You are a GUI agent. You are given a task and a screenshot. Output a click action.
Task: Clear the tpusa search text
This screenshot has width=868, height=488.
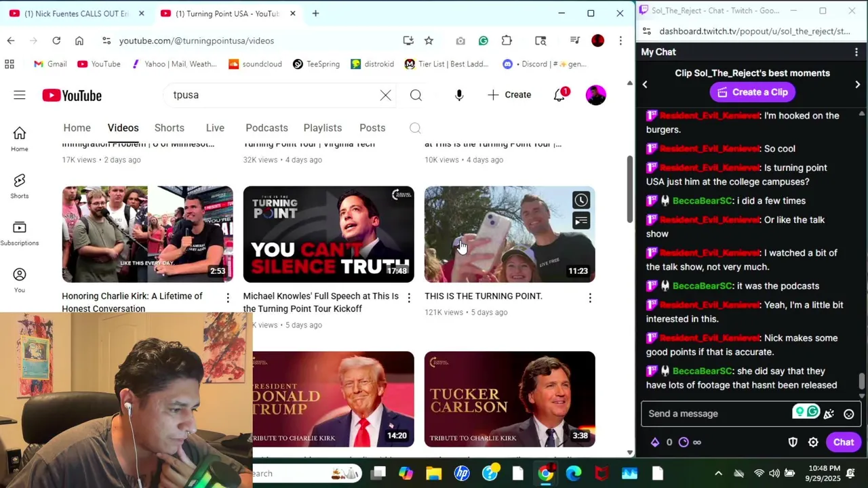(385, 95)
